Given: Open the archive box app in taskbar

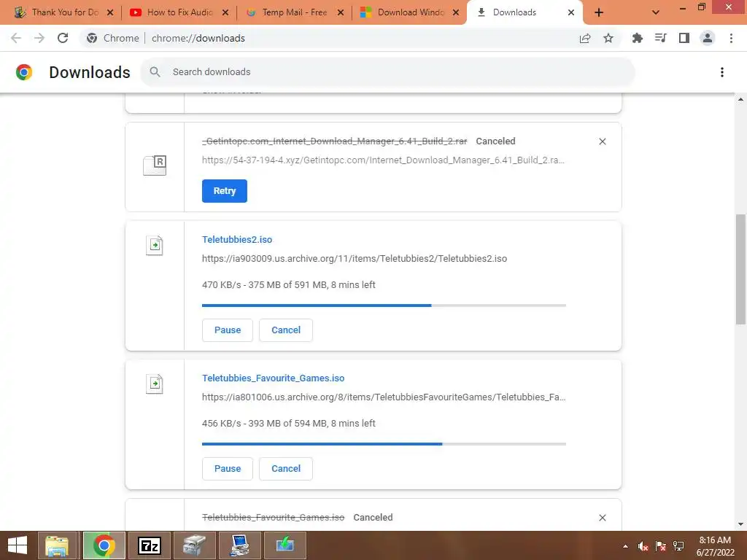Looking at the screenshot, I should [194, 545].
